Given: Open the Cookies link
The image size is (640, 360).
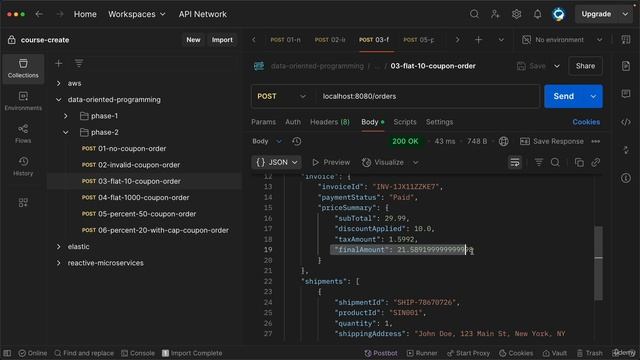Looking at the screenshot, I should (586, 122).
